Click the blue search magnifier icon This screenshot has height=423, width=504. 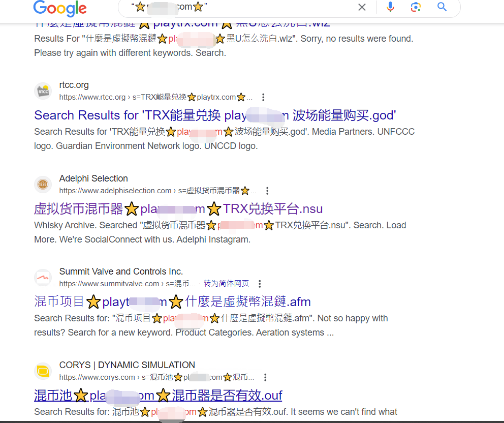[x=442, y=7]
